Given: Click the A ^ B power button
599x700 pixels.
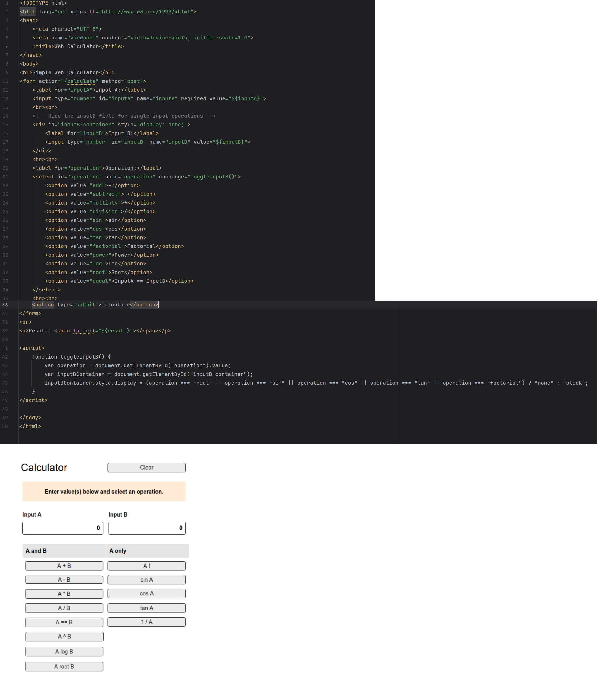Looking at the screenshot, I should (64, 636).
